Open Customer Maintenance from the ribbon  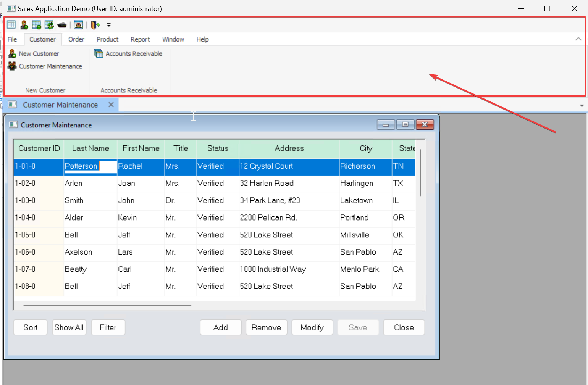45,66
